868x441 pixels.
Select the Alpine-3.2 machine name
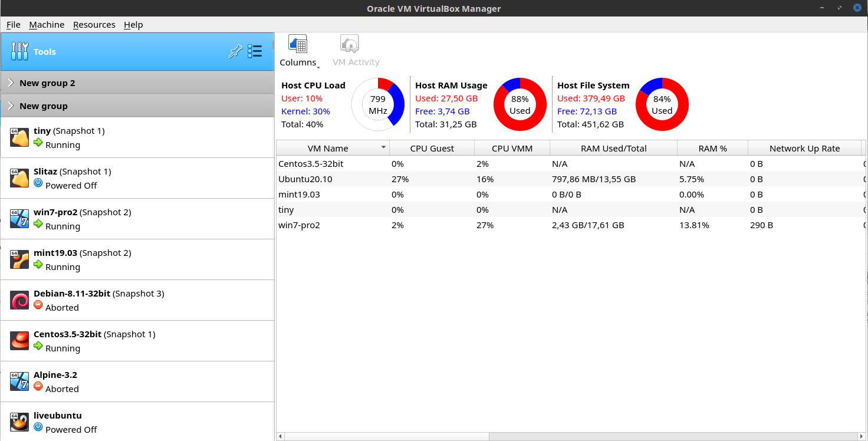coord(55,375)
